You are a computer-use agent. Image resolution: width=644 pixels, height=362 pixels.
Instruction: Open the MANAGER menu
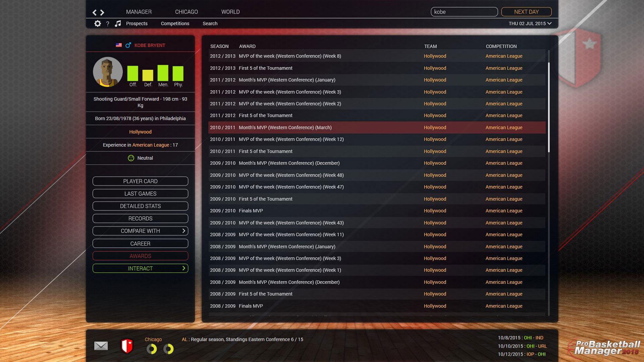[139, 12]
